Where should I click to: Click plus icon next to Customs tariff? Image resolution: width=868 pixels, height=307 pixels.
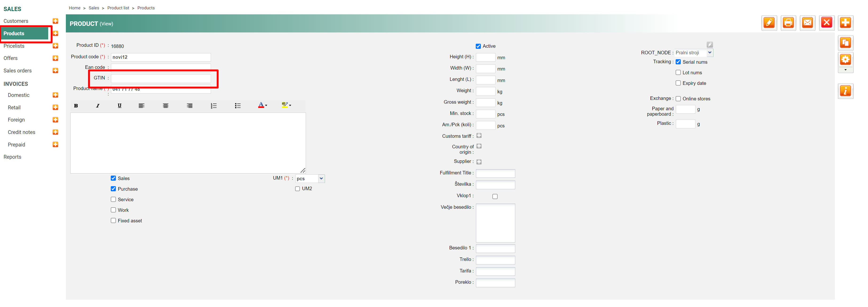(x=479, y=135)
